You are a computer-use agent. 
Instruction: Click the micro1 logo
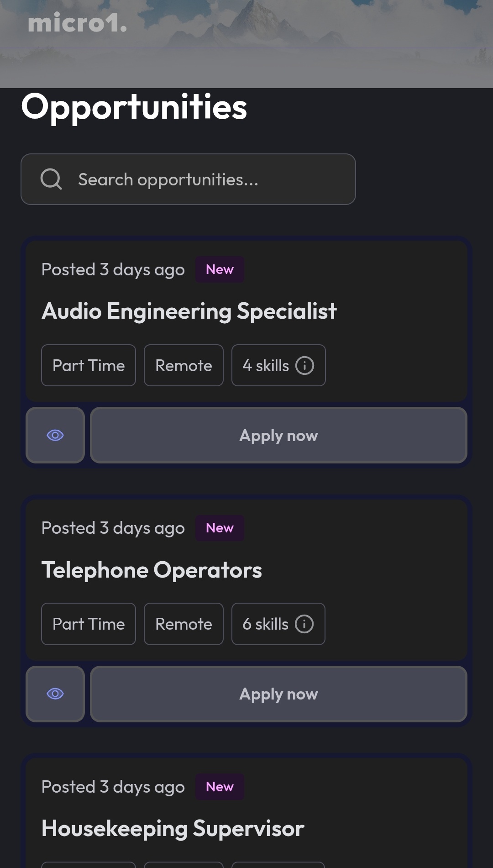click(77, 23)
